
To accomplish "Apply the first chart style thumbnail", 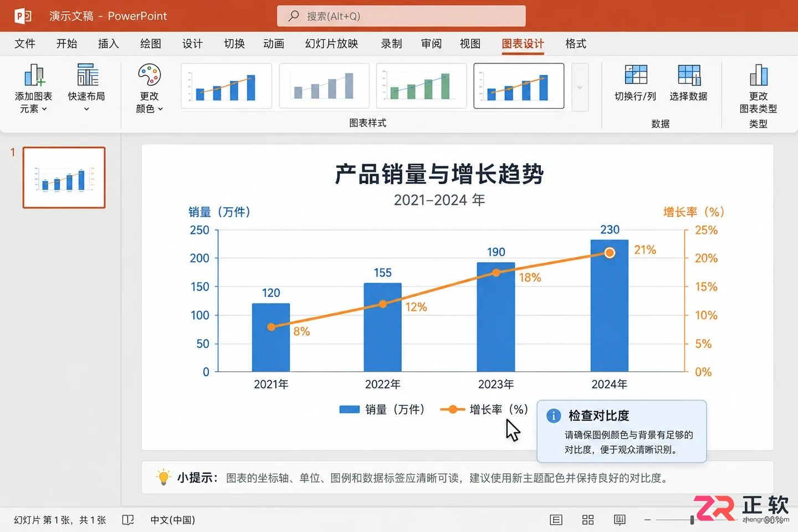I will pos(226,85).
